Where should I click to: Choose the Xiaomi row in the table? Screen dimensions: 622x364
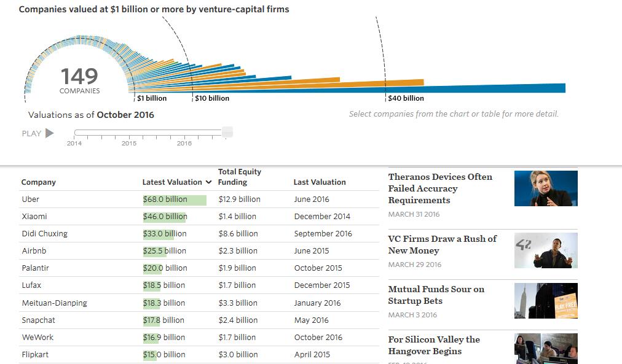pos(34,217)
